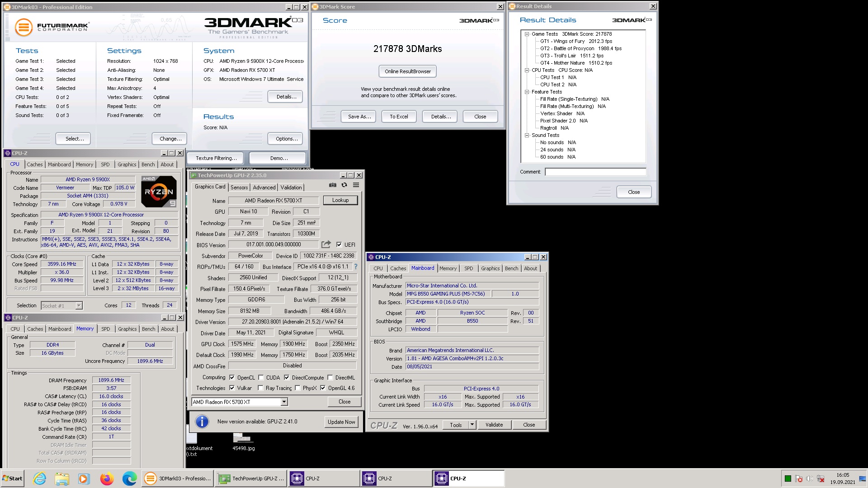Viewport: 868px width, 488px height.
Task: Open the Validation tab in GPU-Z
Action: pos(291,188)
